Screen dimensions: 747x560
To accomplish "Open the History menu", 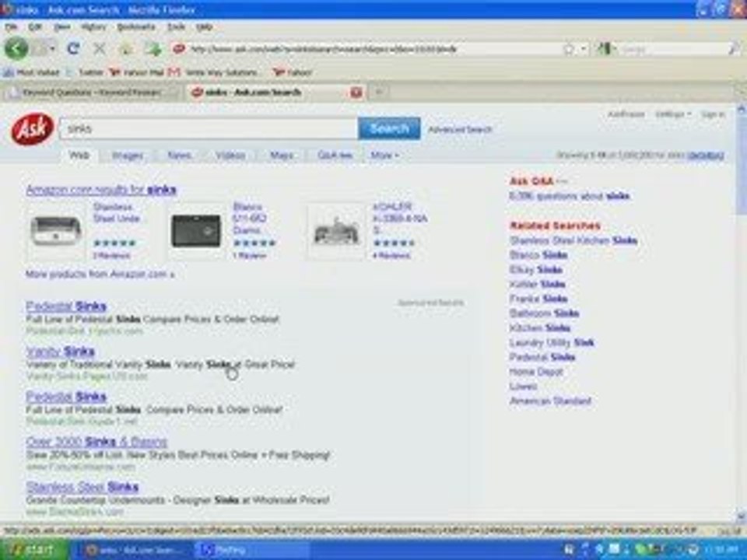I will [x=93, y=27].
